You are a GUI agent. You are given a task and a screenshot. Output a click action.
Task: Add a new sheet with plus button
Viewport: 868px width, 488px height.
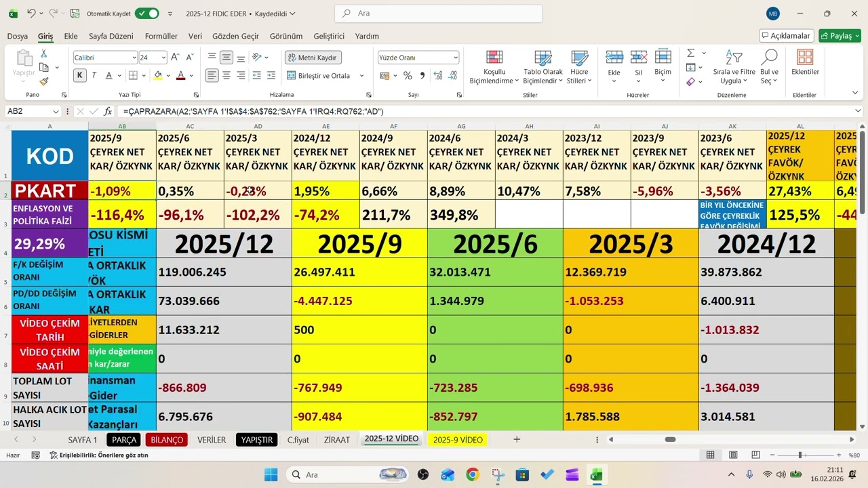[x=517, y=440]
